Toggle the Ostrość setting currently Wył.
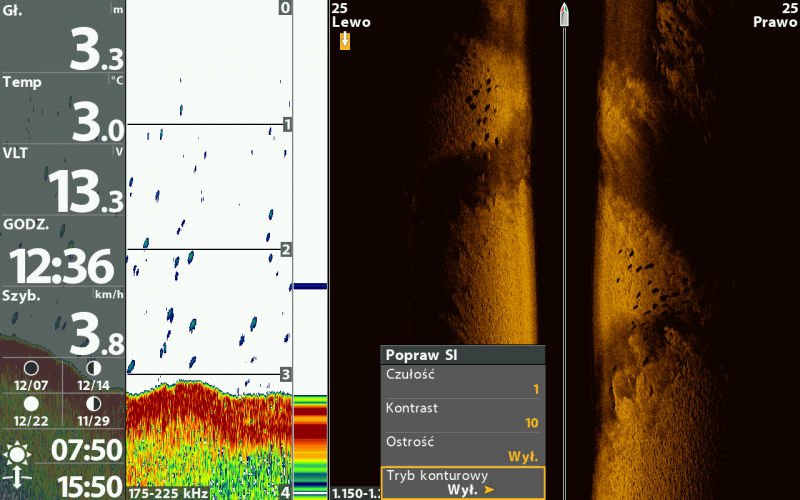 pyautogui.click(x=462, y=448)
